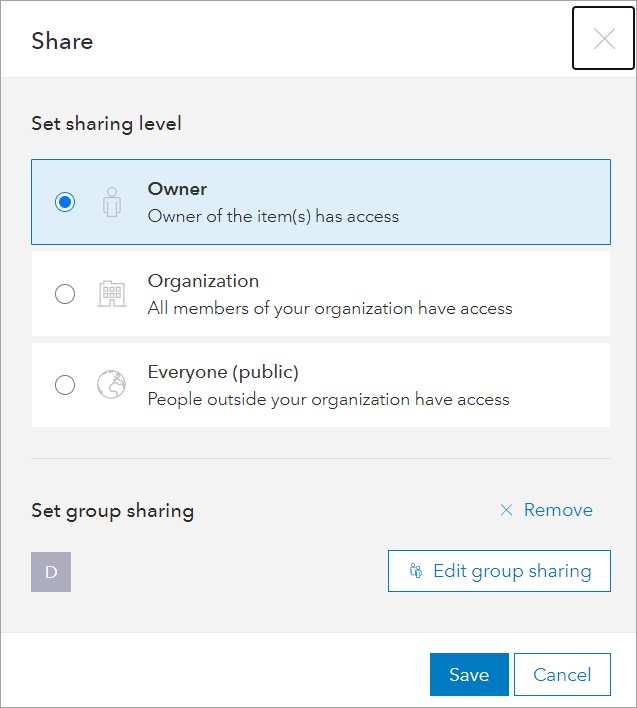Select the Owner radio button
This screenshot has height=708, width=637.
(65, 202)
